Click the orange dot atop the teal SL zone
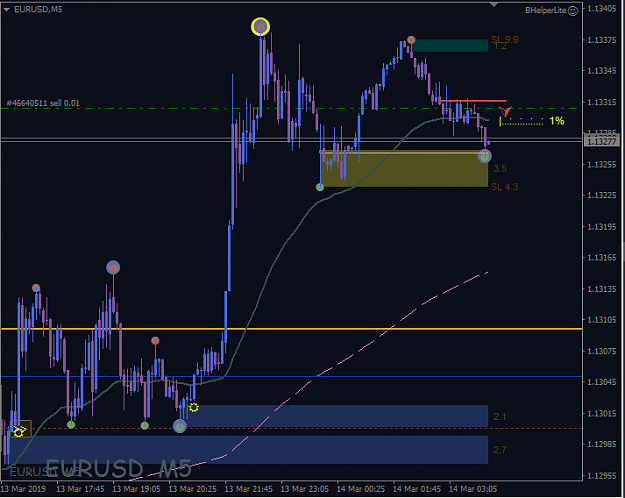The image size is (625, 498). 411,40
